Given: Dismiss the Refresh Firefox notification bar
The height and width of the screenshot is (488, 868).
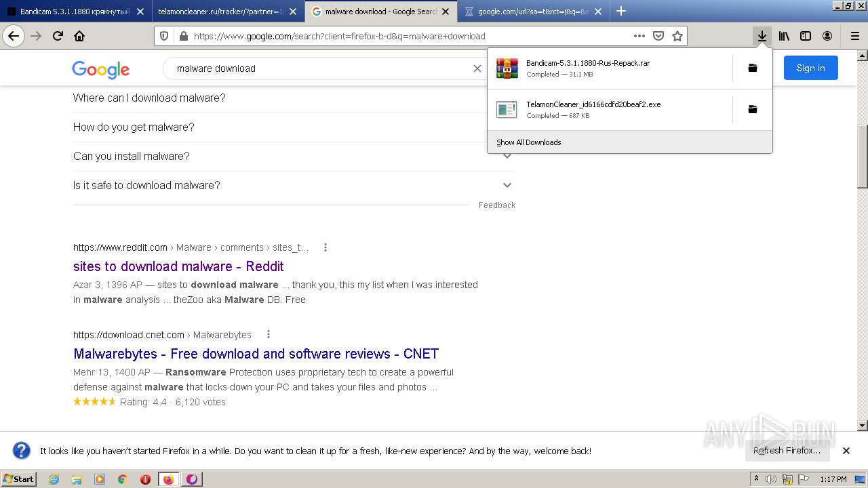Looking at the screenshot, I should [846, 451].
